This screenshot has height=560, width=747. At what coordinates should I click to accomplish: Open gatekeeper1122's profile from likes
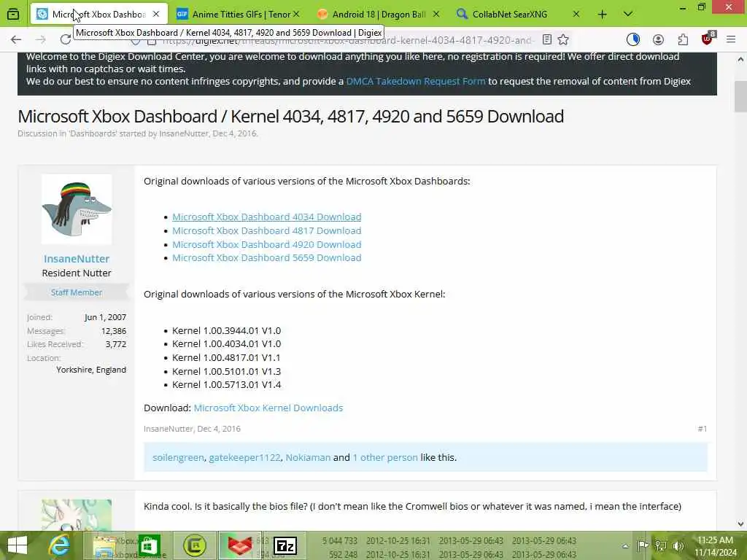pyautogui.click(x=244, y=457)
